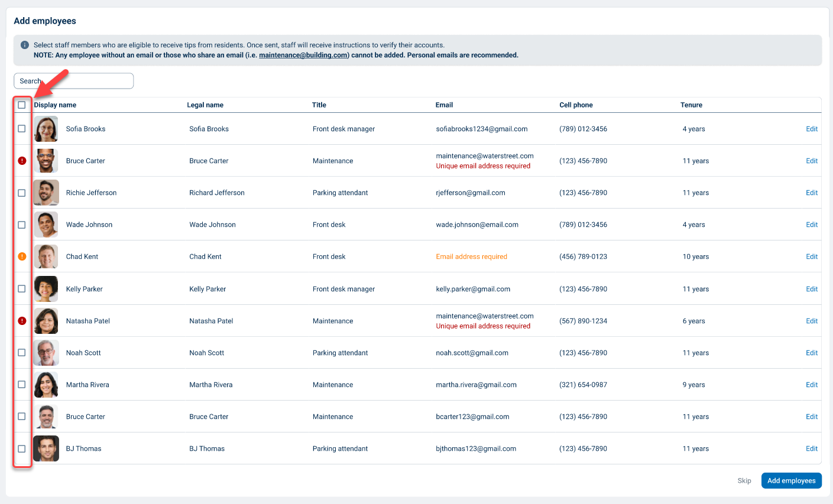Click the red error icon beside Natasha Patel
The width and height of the screenshot is (833, 504).
point(22,321)
